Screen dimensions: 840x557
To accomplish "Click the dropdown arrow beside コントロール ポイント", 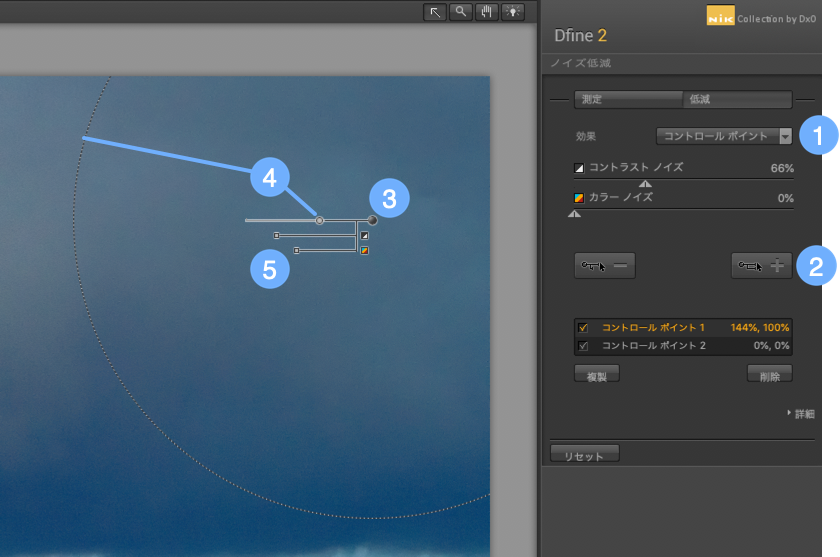I will tap(785, 136).
